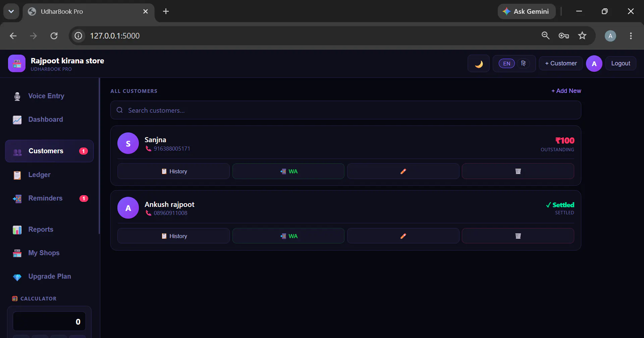Open Upgrade Plan in the sidebar
Screen dimensions: 644x338
[49, 276]
